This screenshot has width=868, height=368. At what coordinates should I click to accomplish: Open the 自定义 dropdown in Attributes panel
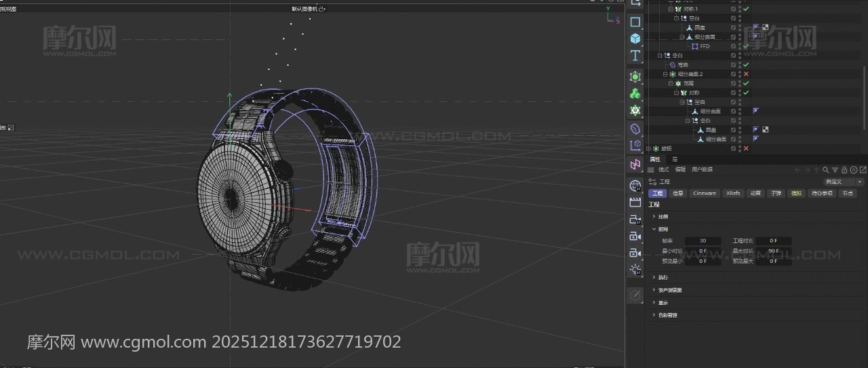pos(843,182)
